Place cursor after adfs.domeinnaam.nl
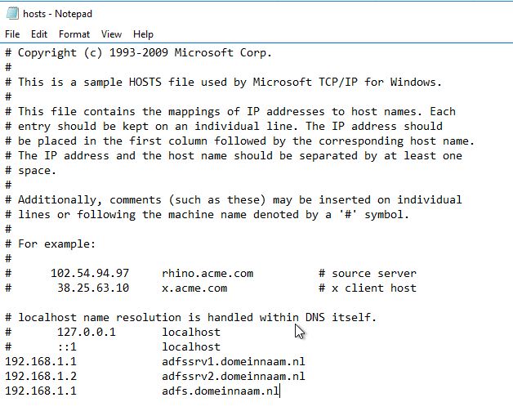Image resolution: width=513 pixels, height=420 pixels. pos(279,391)
